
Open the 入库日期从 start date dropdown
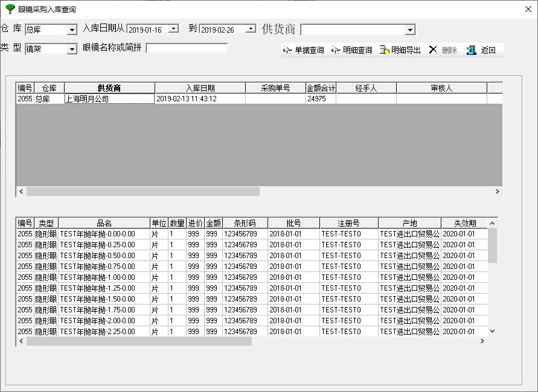click(174, 28)
